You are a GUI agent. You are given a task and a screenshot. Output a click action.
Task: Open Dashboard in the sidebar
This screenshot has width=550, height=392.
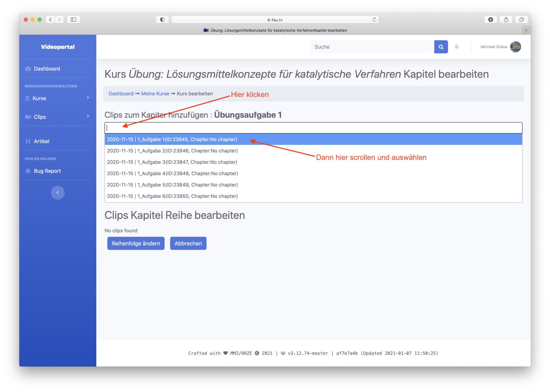point(47,69)
